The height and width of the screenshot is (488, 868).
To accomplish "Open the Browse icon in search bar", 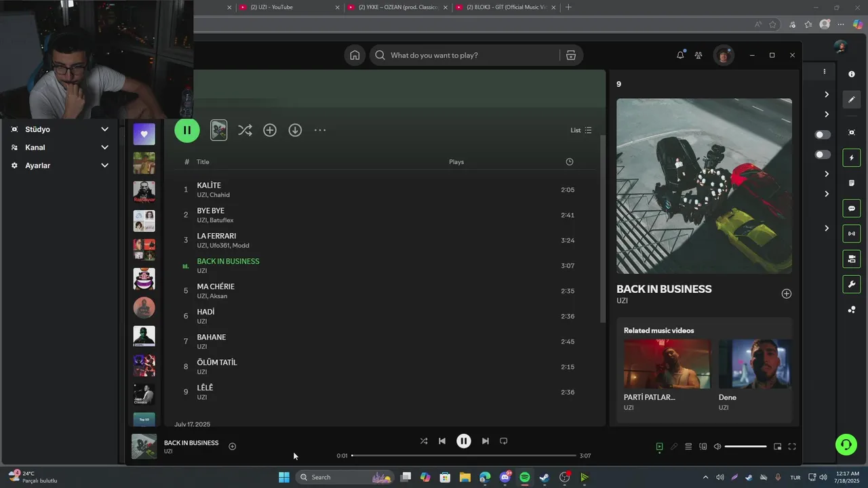I will pos(571,56).
